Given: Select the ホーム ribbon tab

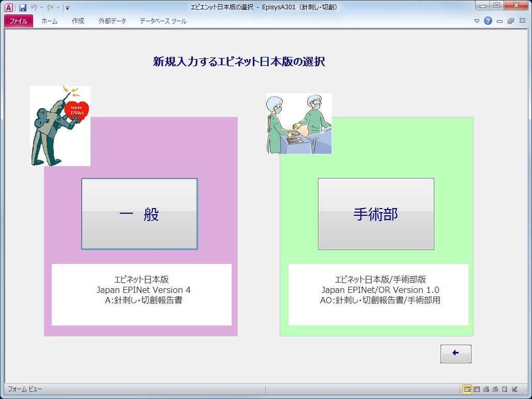Looking at the screenshot, I should pos(50,21).
